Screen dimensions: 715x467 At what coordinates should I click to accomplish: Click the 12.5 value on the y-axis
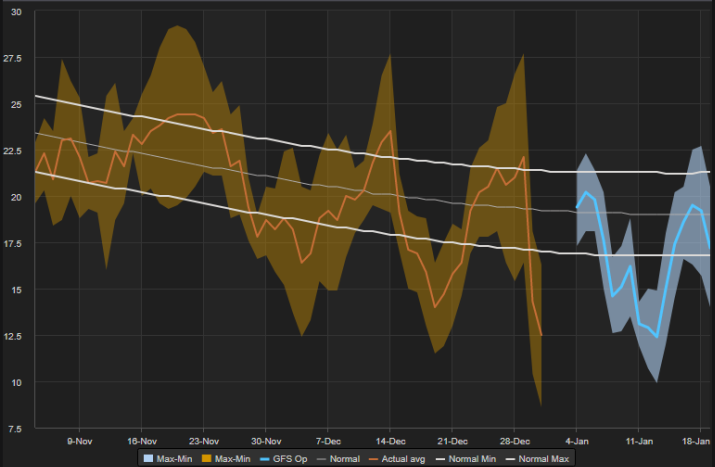coord(13,336)
